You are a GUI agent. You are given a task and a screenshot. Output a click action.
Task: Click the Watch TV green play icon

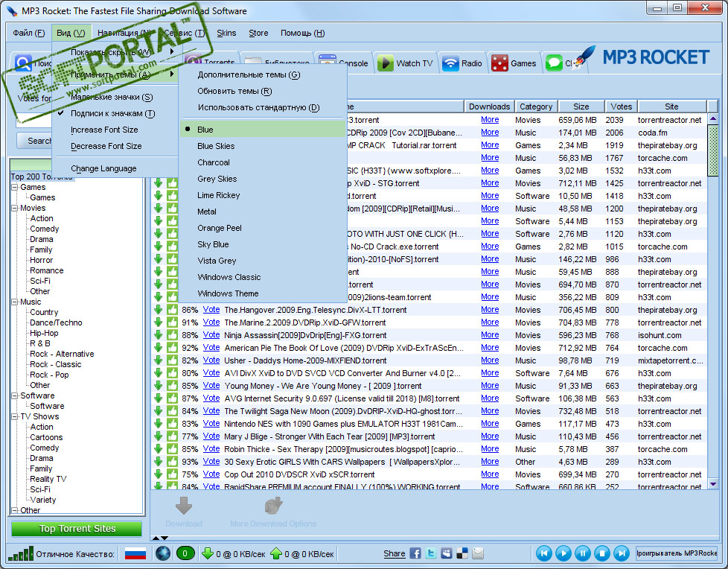click(385, 63)
